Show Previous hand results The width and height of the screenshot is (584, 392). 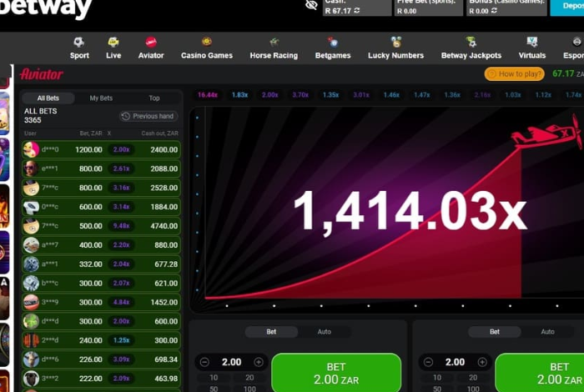(149, 116)
